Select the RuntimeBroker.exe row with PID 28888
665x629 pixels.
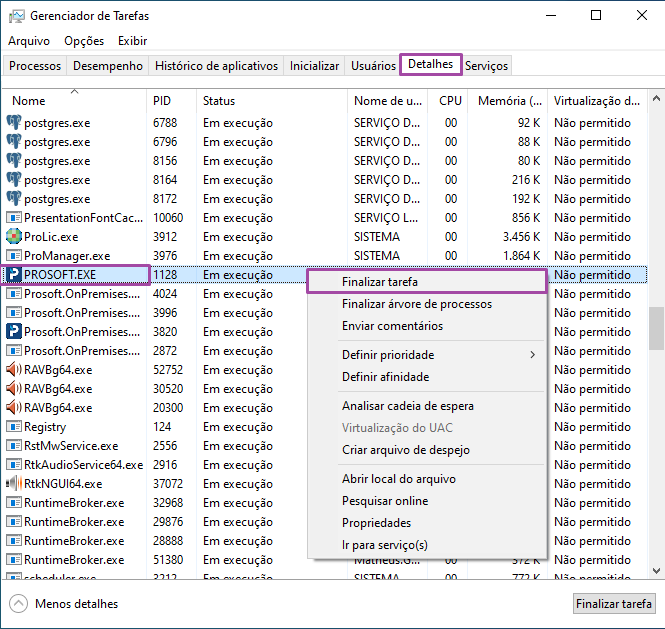(x=324, y=541)
